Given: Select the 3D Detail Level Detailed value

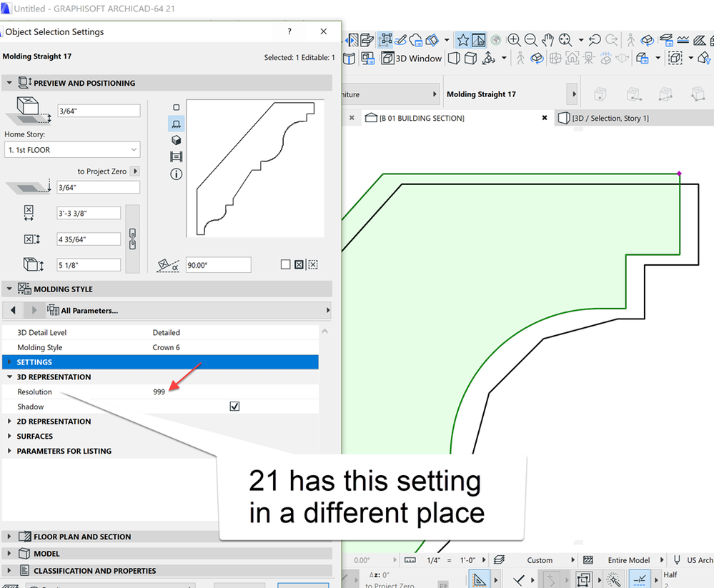Looking at the screenshot, I should 167,333.
